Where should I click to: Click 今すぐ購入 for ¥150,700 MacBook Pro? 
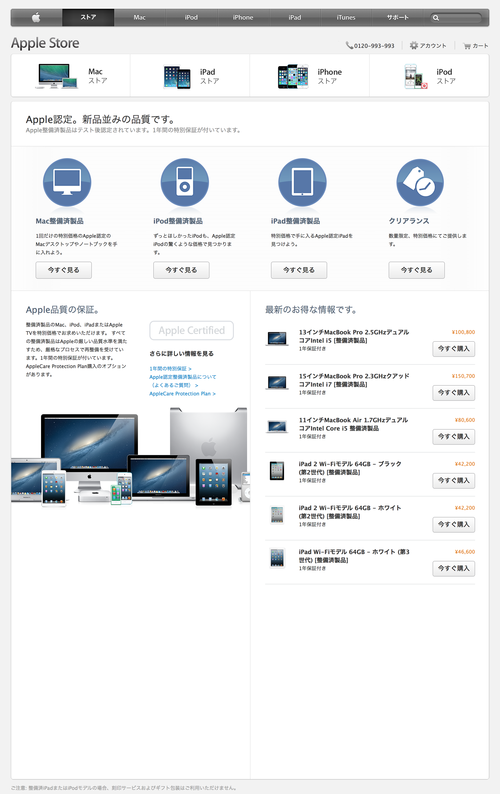[x=453, y=393]
